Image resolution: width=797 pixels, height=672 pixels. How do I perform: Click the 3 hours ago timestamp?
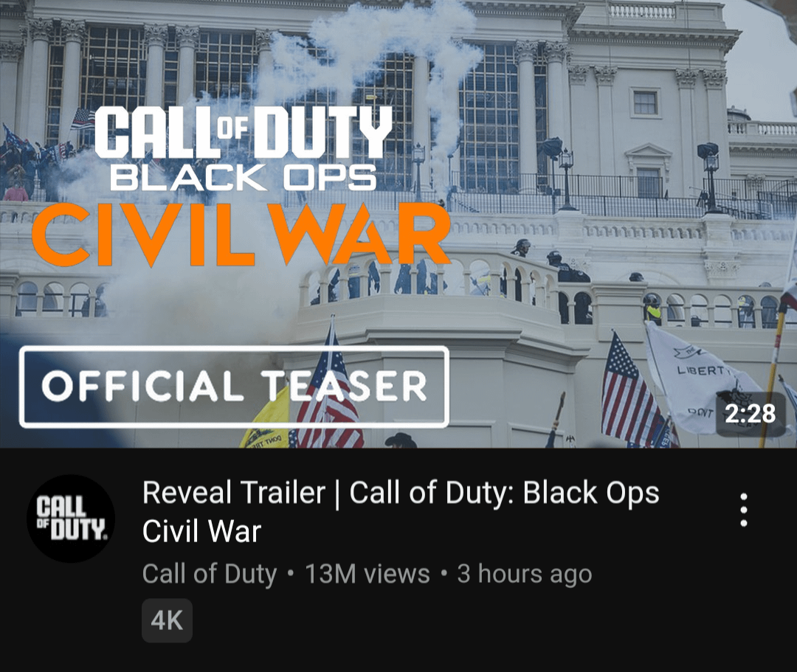pos(525,574)
